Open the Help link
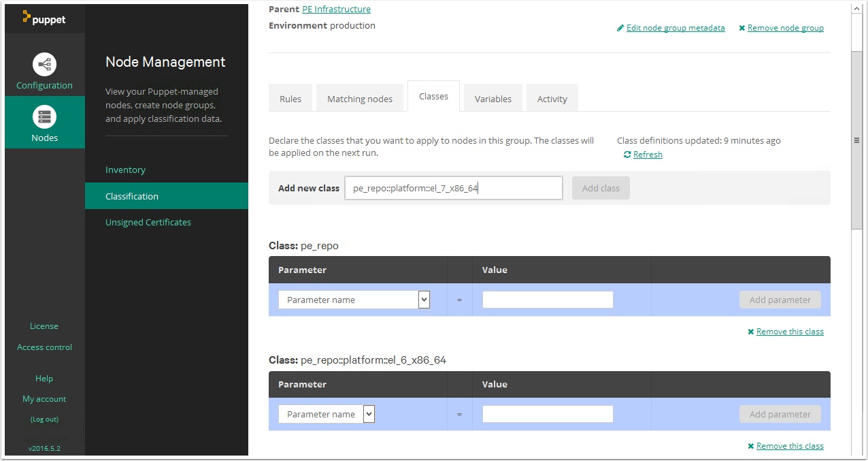Screen dimensions: 868x461 pos(44,379)
